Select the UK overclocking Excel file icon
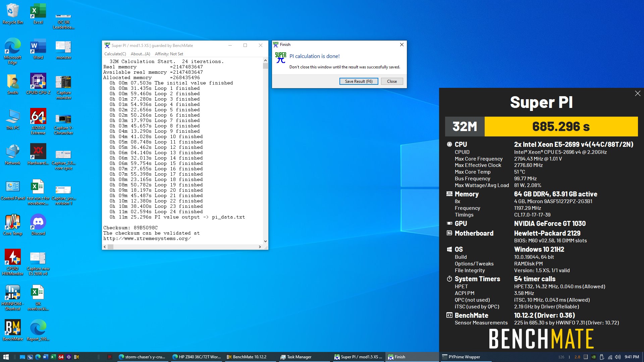Viewport: 644px width, 362px height. click(x=38, y=297)
